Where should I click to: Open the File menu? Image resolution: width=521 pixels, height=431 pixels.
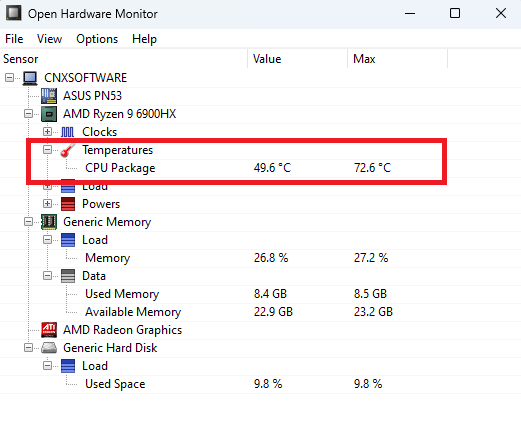(14, 39)
